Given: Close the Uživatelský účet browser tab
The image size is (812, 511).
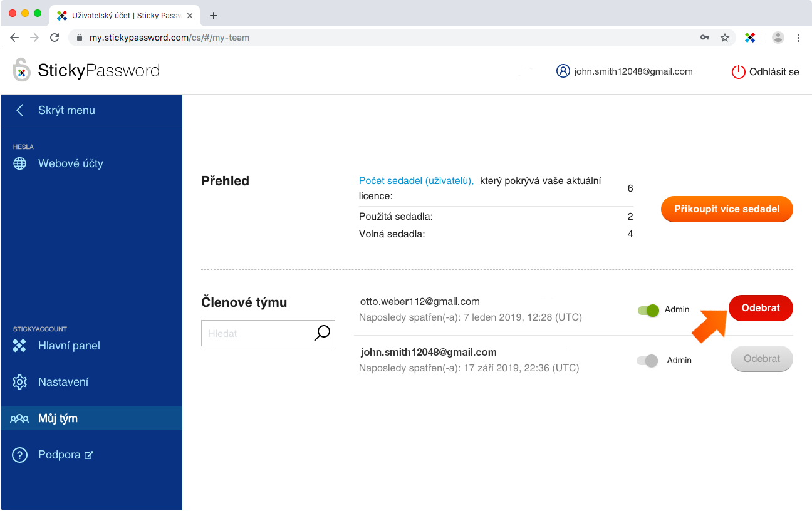Looking at the screenshot, I should tap(190, 16).
